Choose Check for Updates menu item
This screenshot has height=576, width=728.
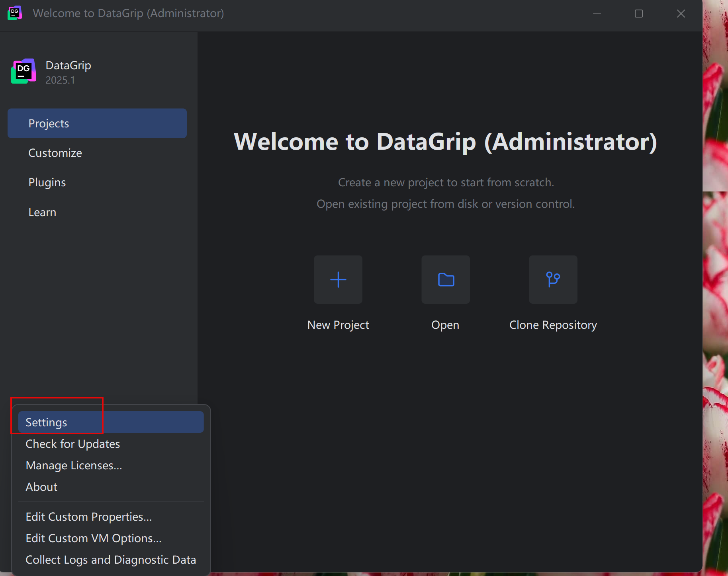73,444
